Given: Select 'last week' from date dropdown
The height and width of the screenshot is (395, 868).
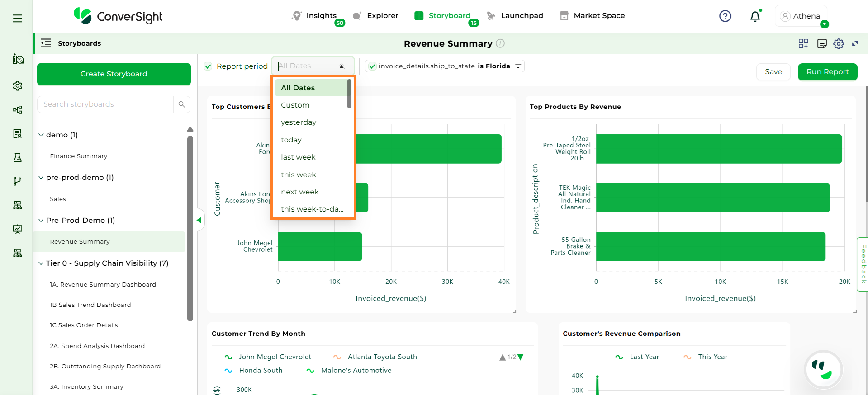Looking at the screenshot, I should pyautogui.click(x=298, y=157).
